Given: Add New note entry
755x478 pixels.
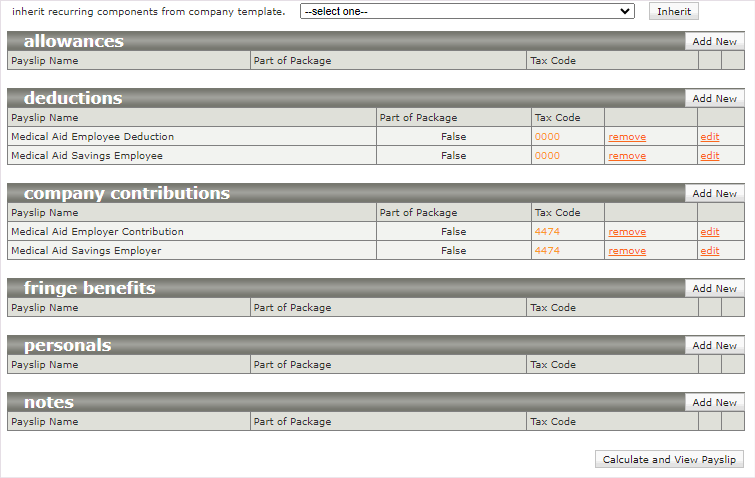Looking at the screenshot, I should pos(714,403).
